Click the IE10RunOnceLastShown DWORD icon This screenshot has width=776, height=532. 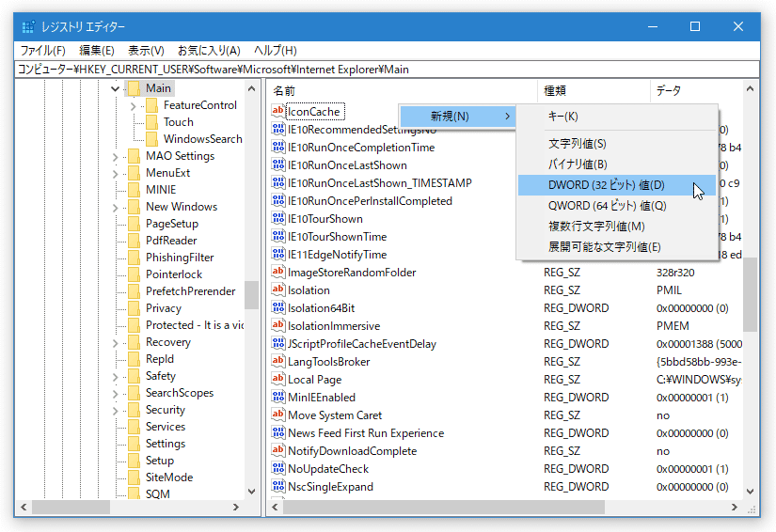pyautogui.click(x=278, y=164)
